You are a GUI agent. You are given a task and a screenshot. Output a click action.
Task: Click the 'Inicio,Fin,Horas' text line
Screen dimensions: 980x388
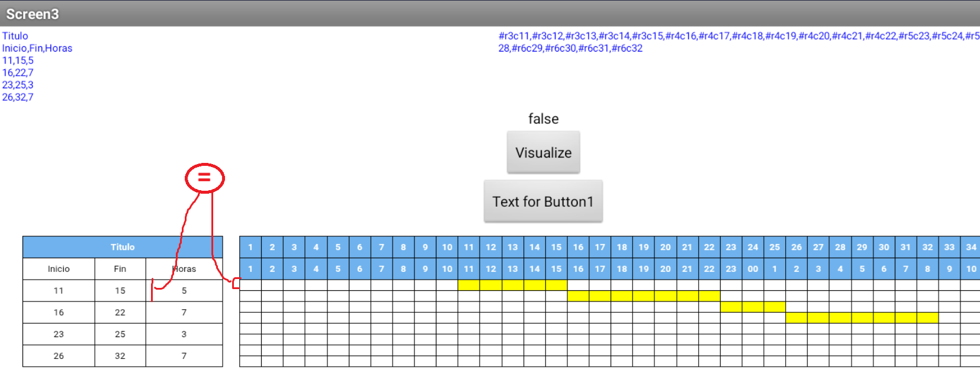pyautogui.click(x=37, y=49)
